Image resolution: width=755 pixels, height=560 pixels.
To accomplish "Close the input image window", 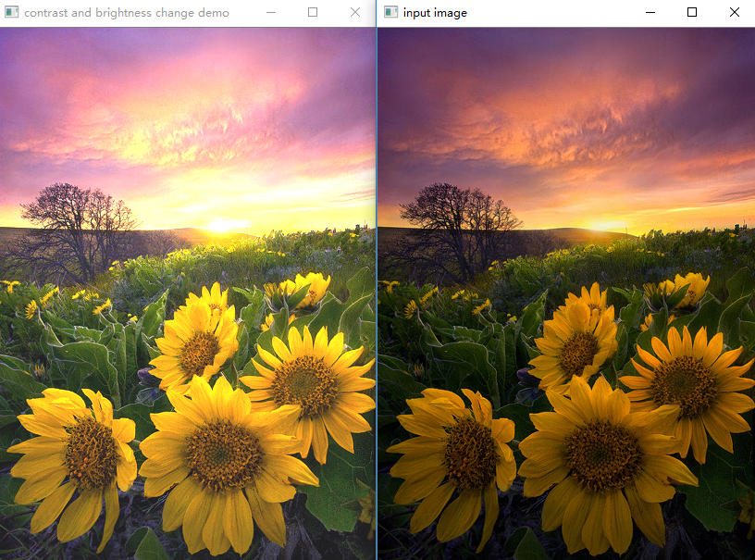I will (x=734, y=12).
